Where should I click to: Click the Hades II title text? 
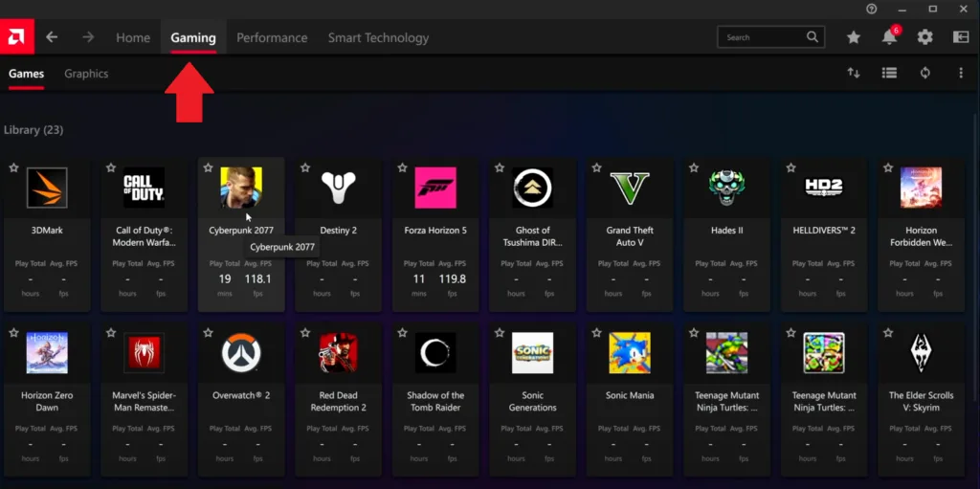pos(727,230)
